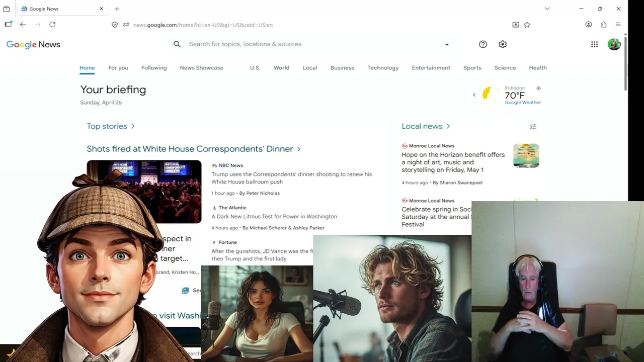644x362 pixels.
Task: Open a new browser tab
Action: point(117,9)
